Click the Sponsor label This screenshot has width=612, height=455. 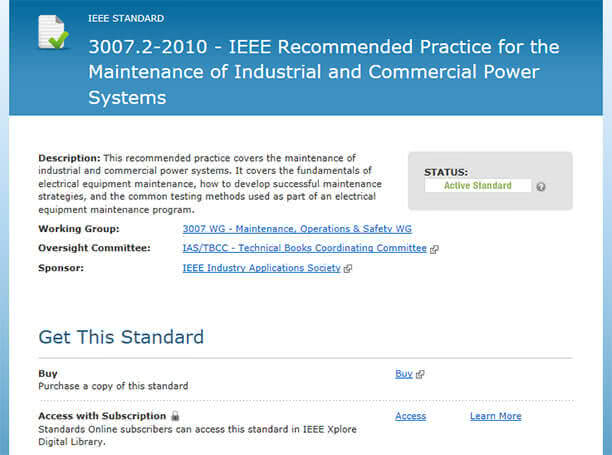61,268
